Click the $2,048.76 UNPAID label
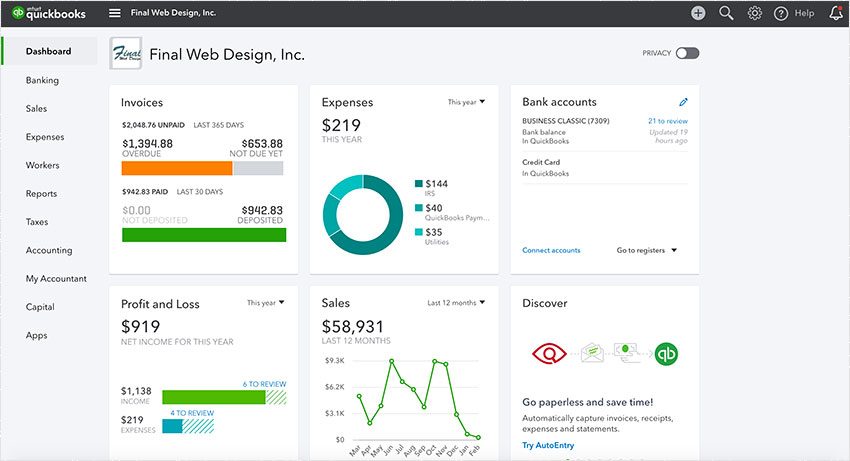Image resolution: width=850 pixels, height=461 pixels. pyautogui.click(x=153, y=125)
